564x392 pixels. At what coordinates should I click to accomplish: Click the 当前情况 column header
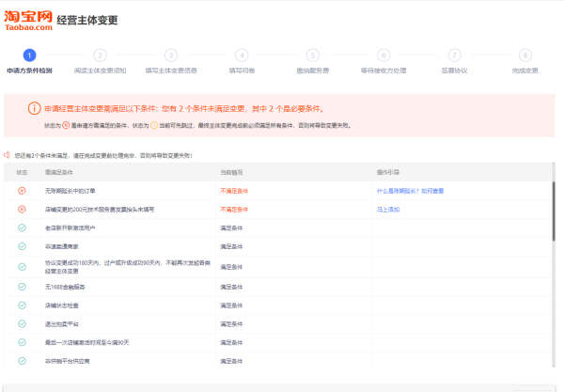(x=231, y=173)
